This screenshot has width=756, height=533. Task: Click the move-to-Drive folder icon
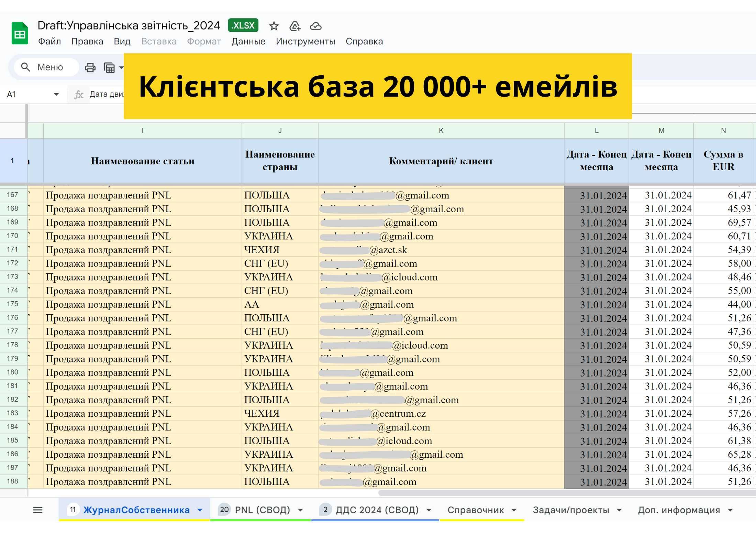tap(295, 26)
